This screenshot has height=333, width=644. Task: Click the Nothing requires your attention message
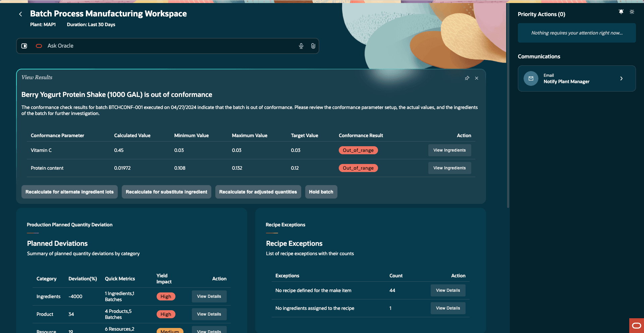(577, 33)
